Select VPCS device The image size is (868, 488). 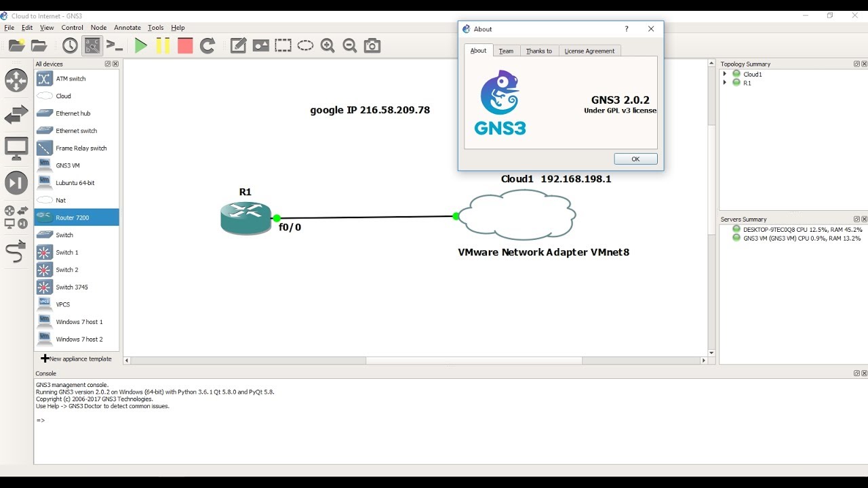[77, 304]
